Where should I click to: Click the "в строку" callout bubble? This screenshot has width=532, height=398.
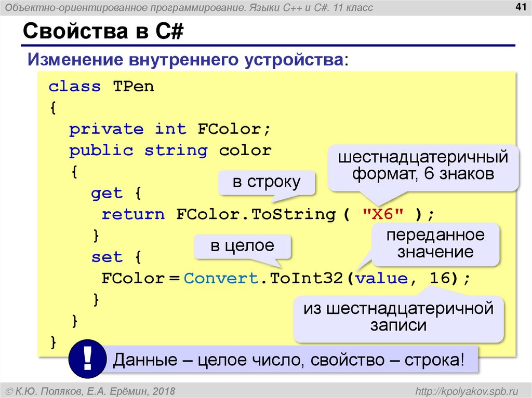pyautogui.click(x=267, y=182)
